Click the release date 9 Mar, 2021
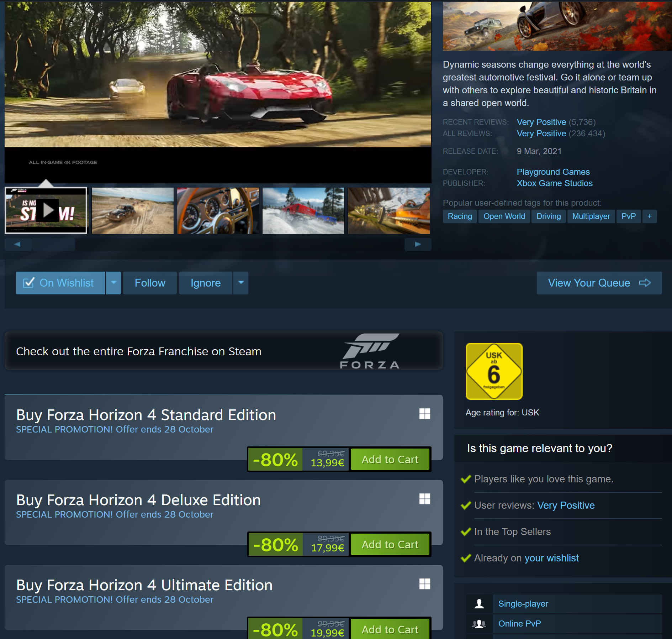The height and width of the screenshot is (639, 672). coord(539,151)
